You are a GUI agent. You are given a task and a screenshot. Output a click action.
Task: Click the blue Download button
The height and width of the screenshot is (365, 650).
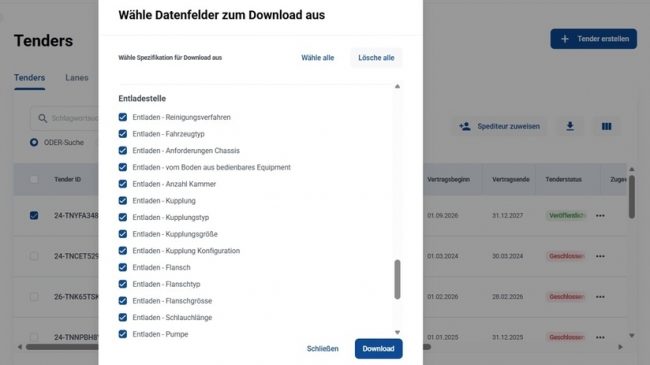tap(378, 349)
